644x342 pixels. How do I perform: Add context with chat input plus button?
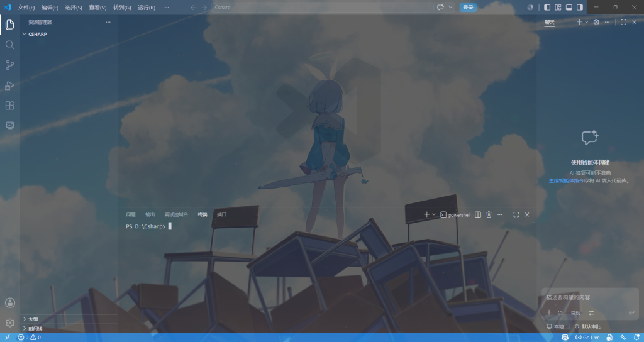tap(548, 313)
